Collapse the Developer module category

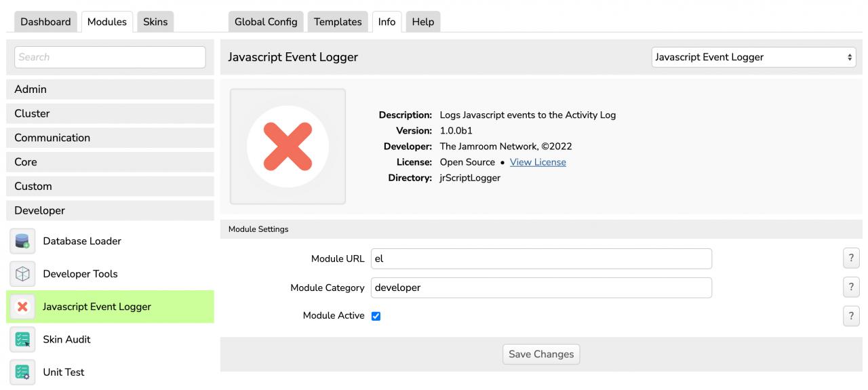(x=110, y=210)
